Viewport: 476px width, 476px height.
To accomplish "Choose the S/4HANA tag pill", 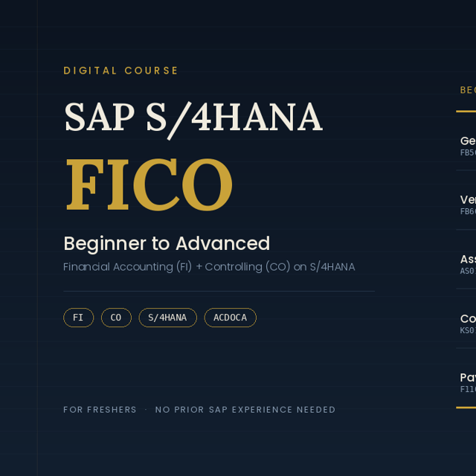I will (167, 318).
